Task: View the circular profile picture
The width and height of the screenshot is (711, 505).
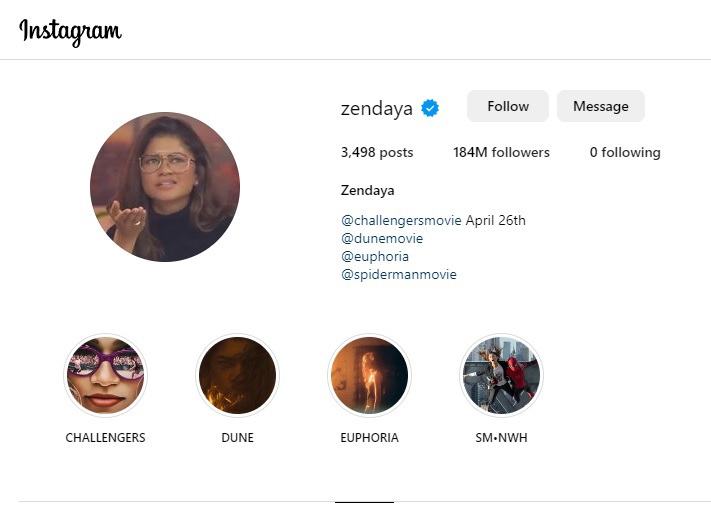Action: point(165,187)
